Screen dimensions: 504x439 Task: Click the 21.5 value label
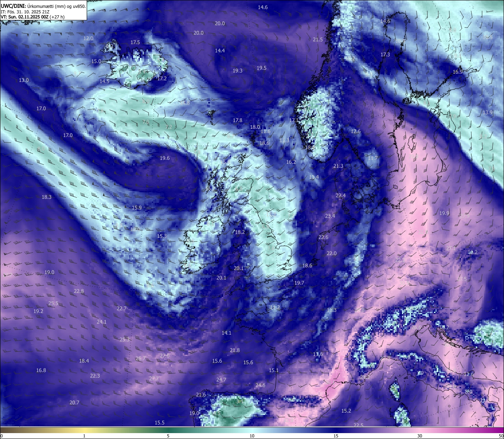[x=318, y=40]
